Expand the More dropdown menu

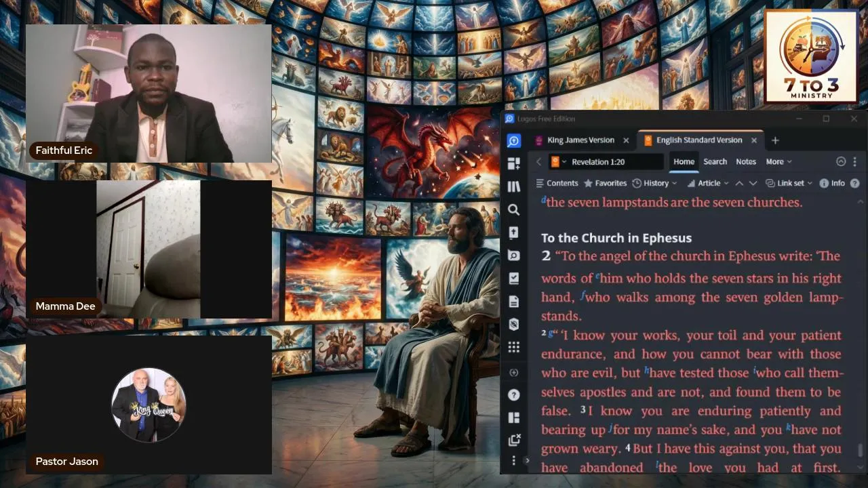[x=778, y=162]
